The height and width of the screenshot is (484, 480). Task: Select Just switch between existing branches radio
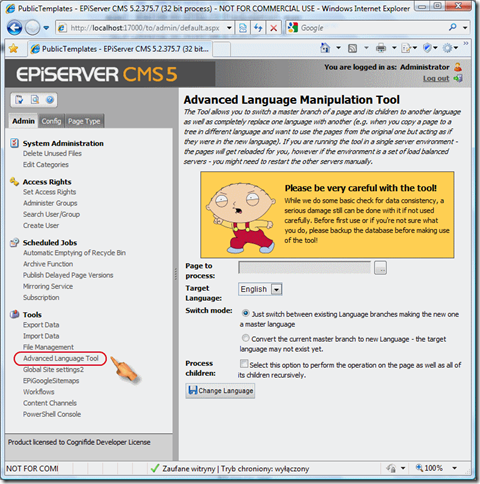246,313
